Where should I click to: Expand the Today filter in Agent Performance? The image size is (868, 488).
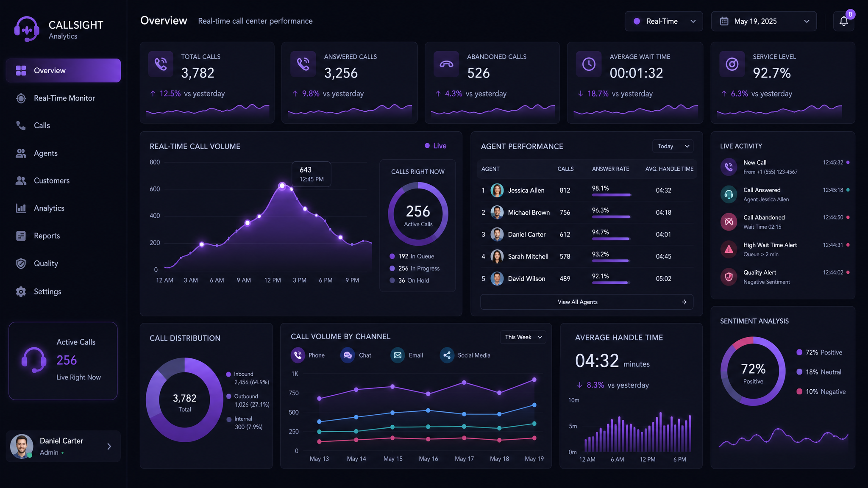click(673, 146)
